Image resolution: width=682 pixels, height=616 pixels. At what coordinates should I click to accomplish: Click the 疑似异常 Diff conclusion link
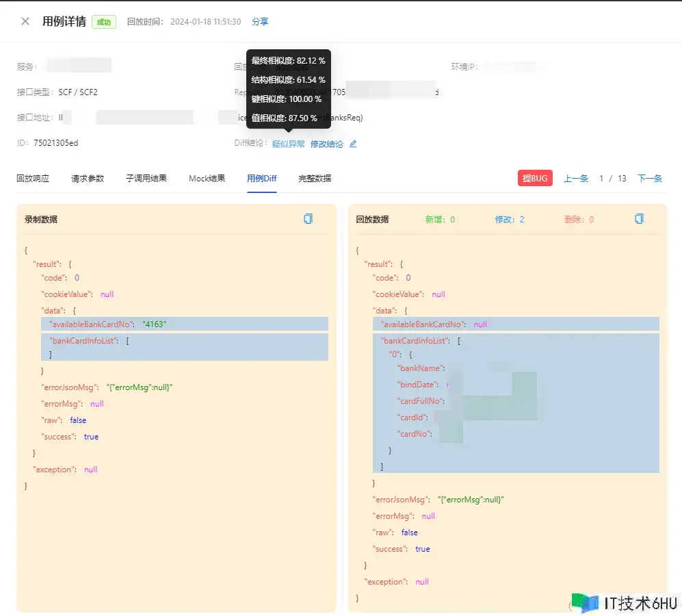(x=288, y=144)
